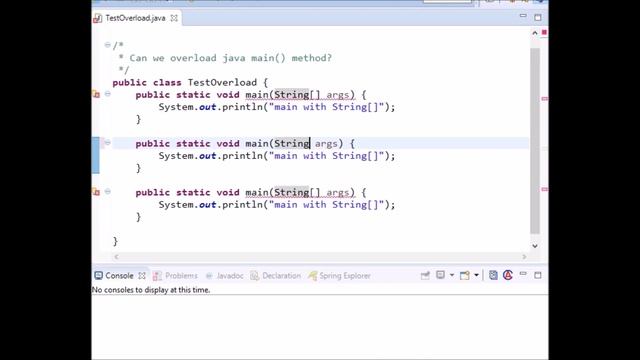
Task: Click 'main' in the first method declaration
Action: click(257, 95)
